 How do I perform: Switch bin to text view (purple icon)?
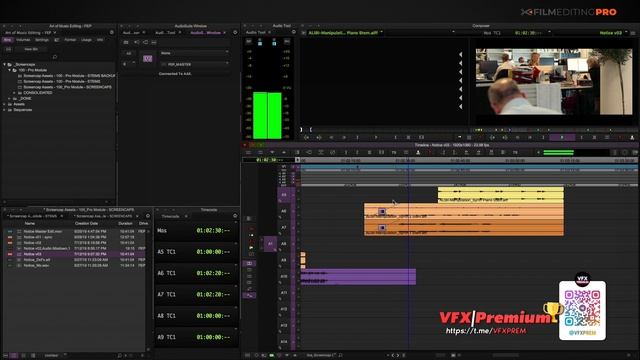pos(14,356)
